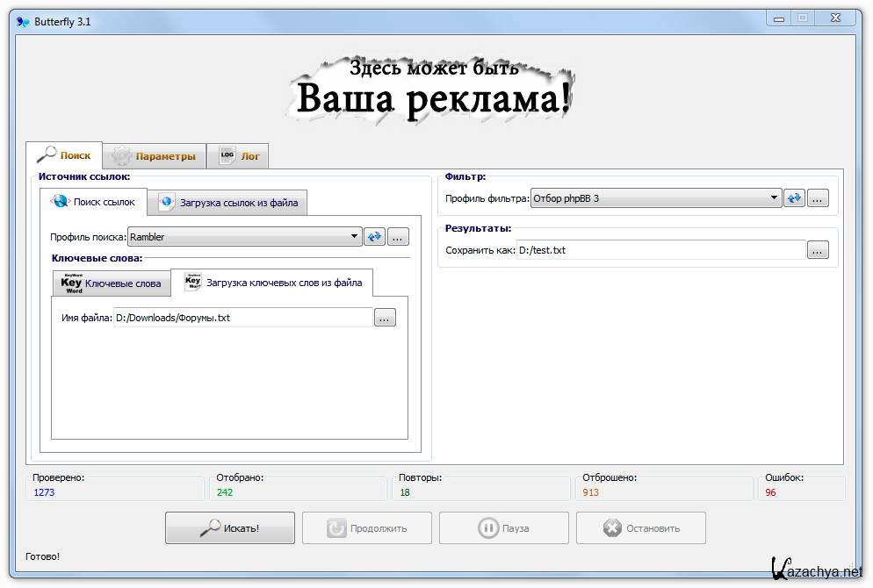Click the Butterfly app icon in title bar

point(23,19)
